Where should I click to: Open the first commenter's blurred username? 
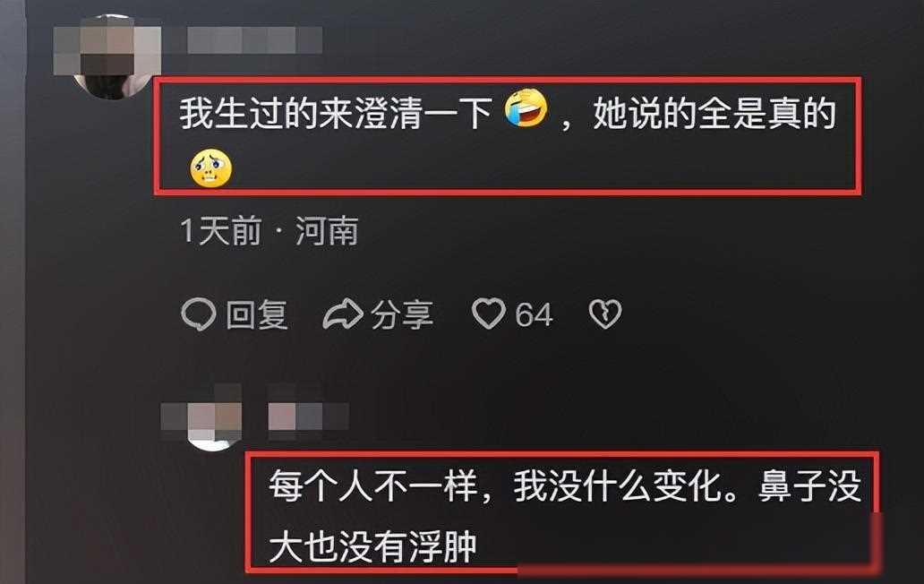click(254, 40)
